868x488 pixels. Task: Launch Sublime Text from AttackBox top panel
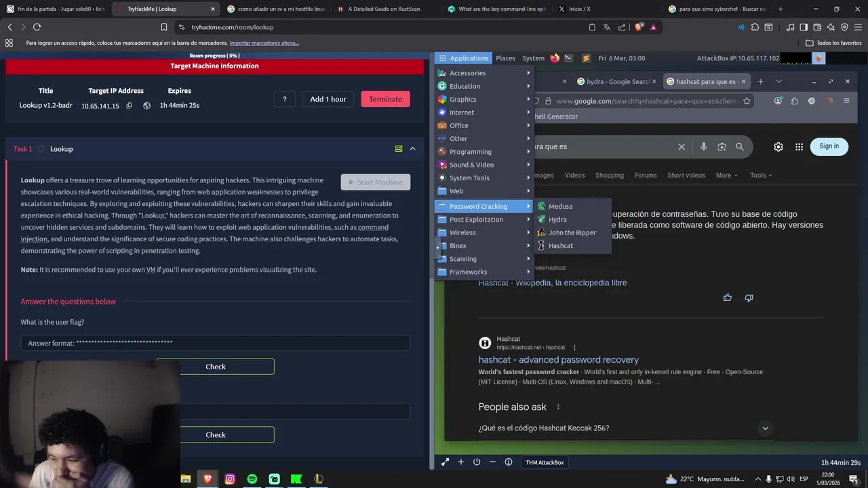pos(586,58)
